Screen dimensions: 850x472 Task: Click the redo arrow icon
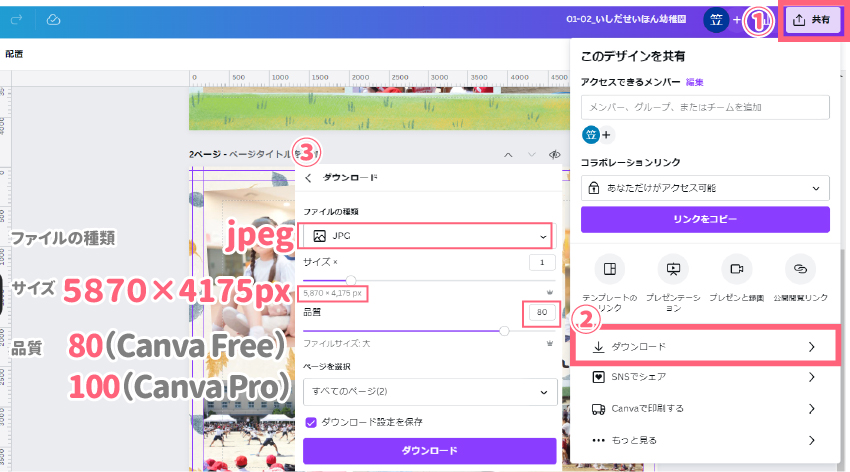(16, 20)
